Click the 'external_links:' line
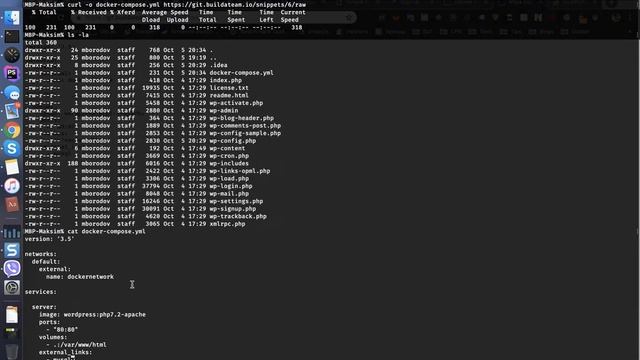 click(x=65, y=352)
